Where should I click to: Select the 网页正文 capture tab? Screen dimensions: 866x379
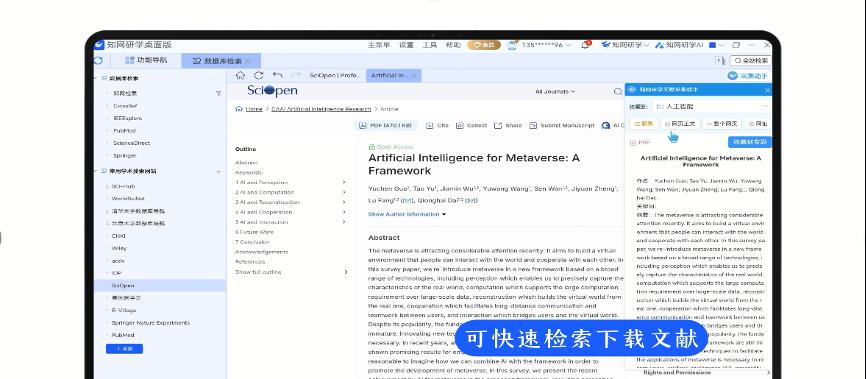click(x=680, y=124)
